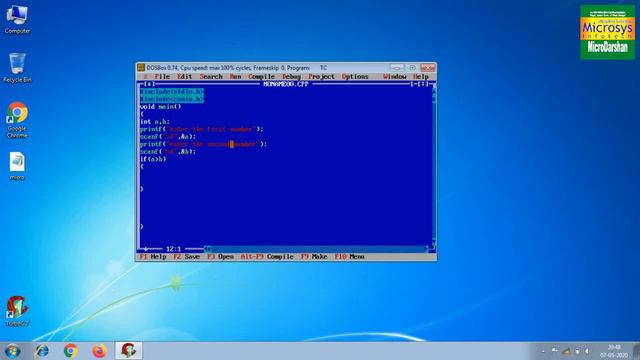Open the Project menu
The height and width of the screenshot is (360, 640).
coord(321,76)
